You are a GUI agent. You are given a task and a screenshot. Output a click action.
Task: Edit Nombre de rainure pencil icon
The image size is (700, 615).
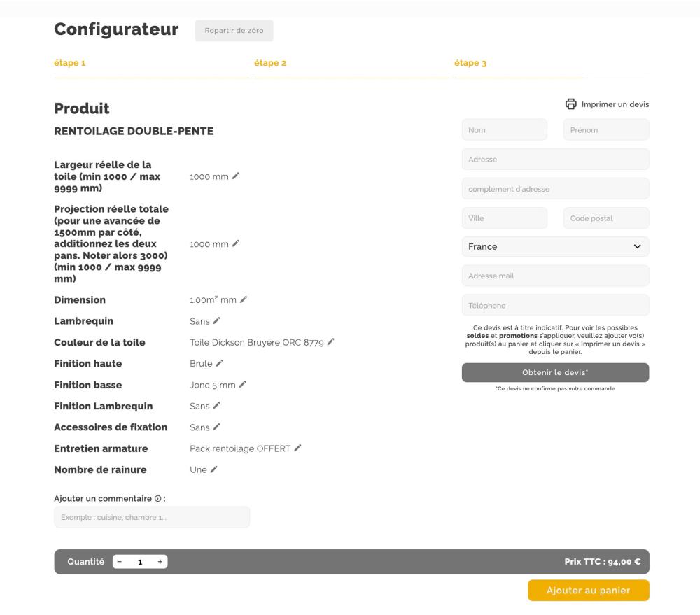click(x=214, y=469)
